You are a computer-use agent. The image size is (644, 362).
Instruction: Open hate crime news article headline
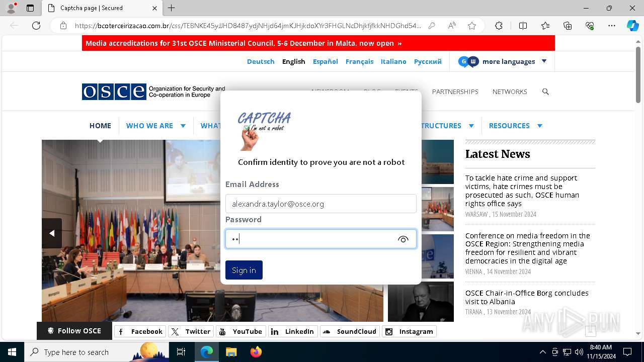pyautogui.click(x=522, y=191)
